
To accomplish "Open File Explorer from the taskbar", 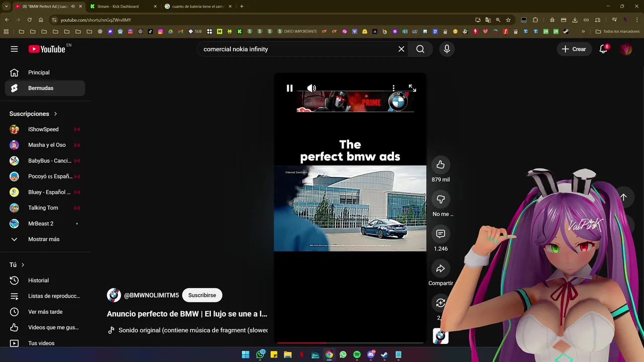I will [x=287, y=354].
